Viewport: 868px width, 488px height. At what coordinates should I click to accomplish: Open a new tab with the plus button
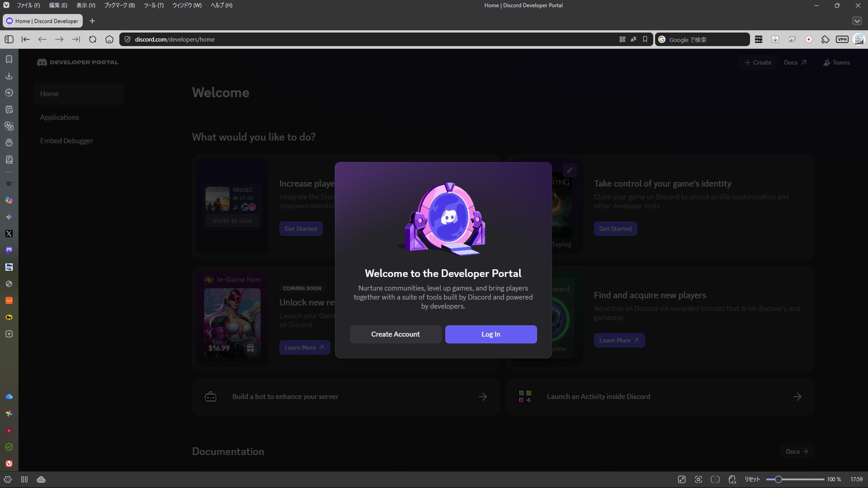[92, 21]
